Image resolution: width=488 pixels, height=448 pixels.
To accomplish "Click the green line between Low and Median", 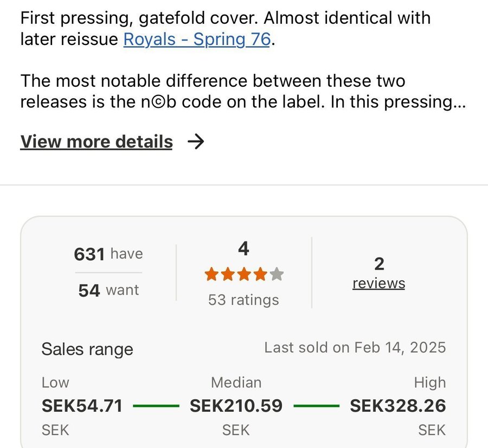I will [156, 405].
